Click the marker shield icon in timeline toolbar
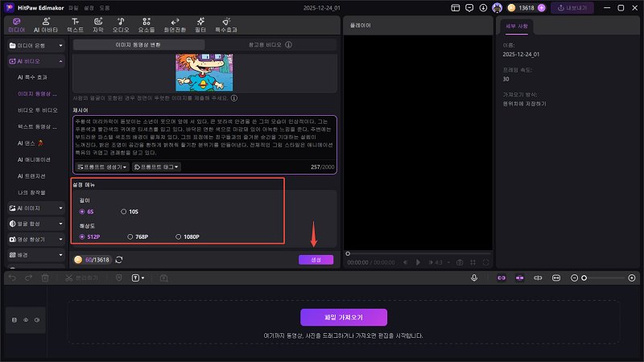 [x=118, y=278]
